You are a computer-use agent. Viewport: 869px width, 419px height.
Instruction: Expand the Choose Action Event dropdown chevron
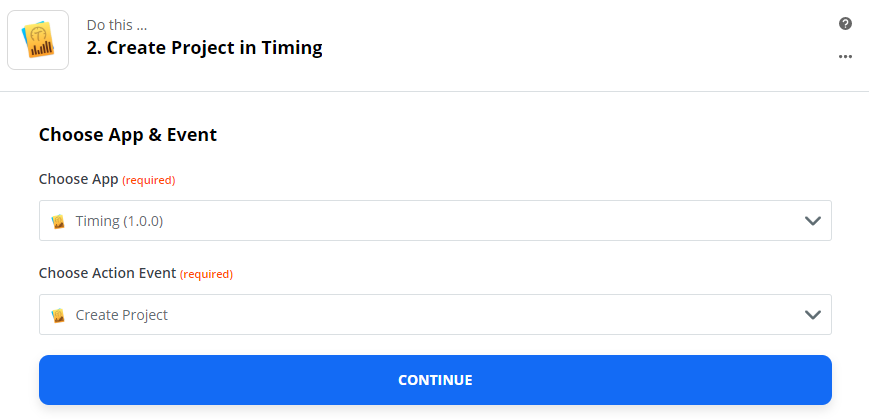(x=812, y=315)
